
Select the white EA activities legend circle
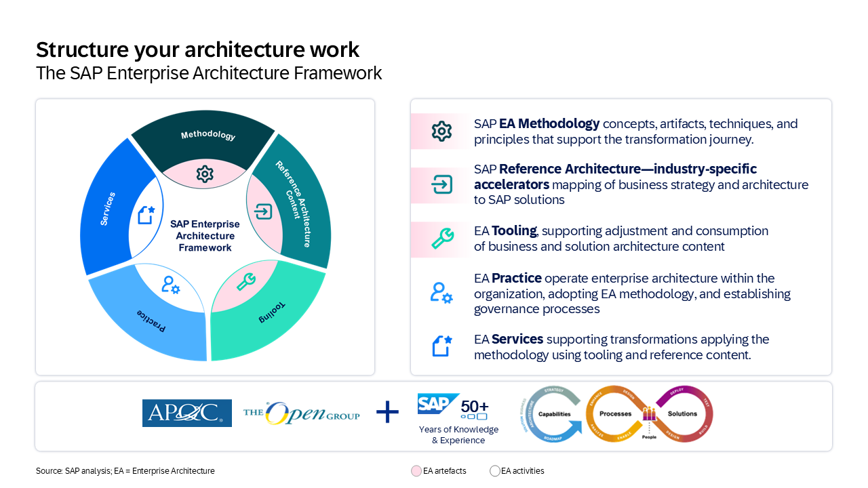[495, 471]
